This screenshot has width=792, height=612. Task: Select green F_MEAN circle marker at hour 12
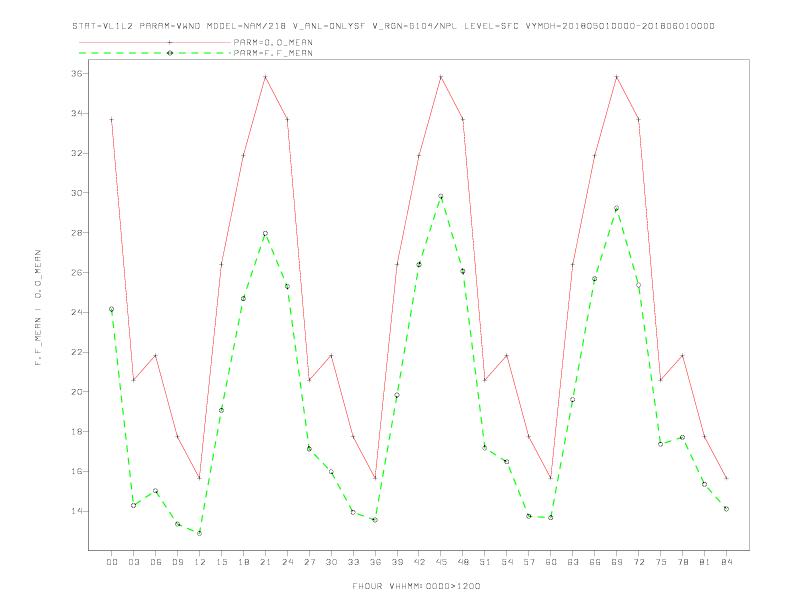[200, 533]
